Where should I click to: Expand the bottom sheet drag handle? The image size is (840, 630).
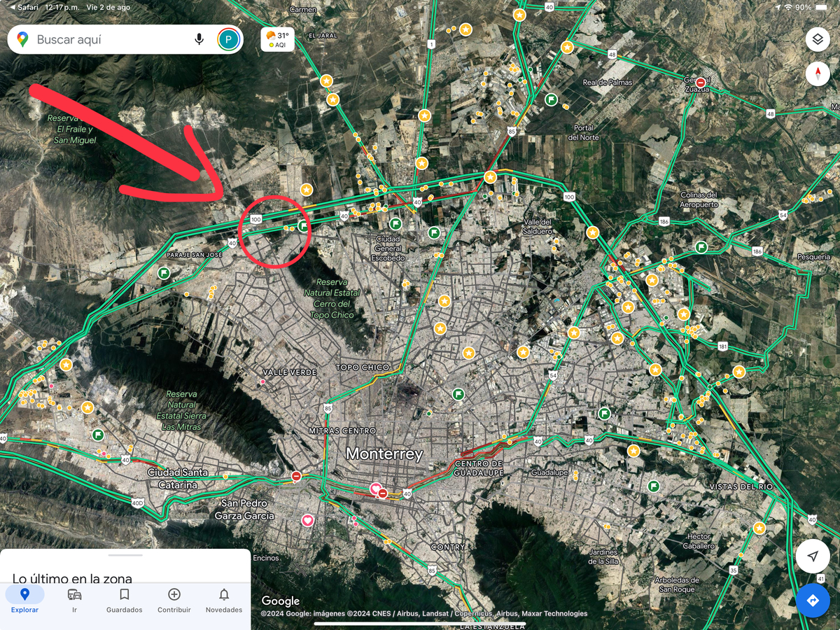click(125, 555)
